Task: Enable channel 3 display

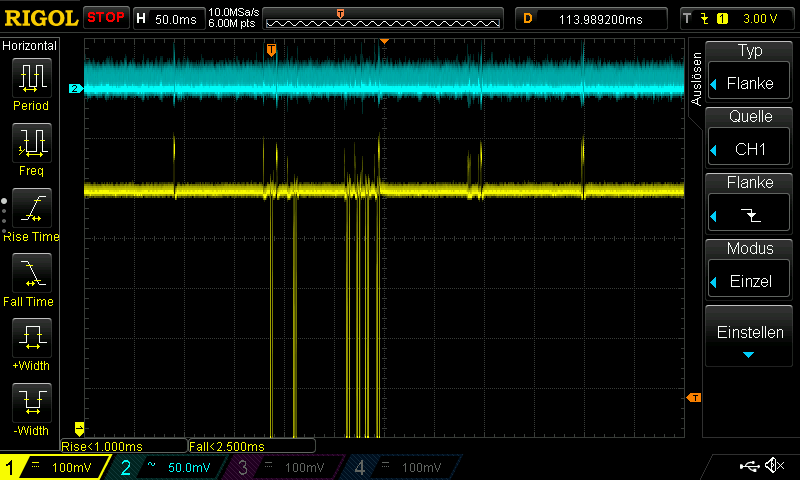Action: tap(283, 467)
